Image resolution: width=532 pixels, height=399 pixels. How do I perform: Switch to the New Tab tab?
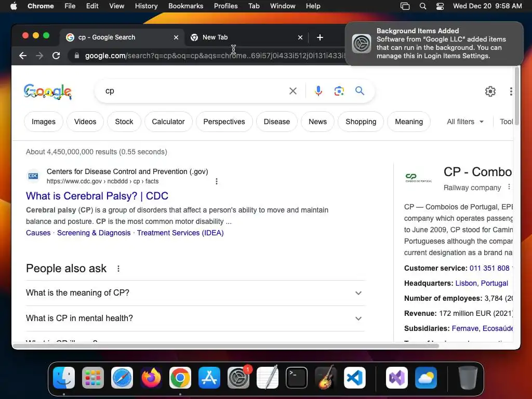(247, 37)
